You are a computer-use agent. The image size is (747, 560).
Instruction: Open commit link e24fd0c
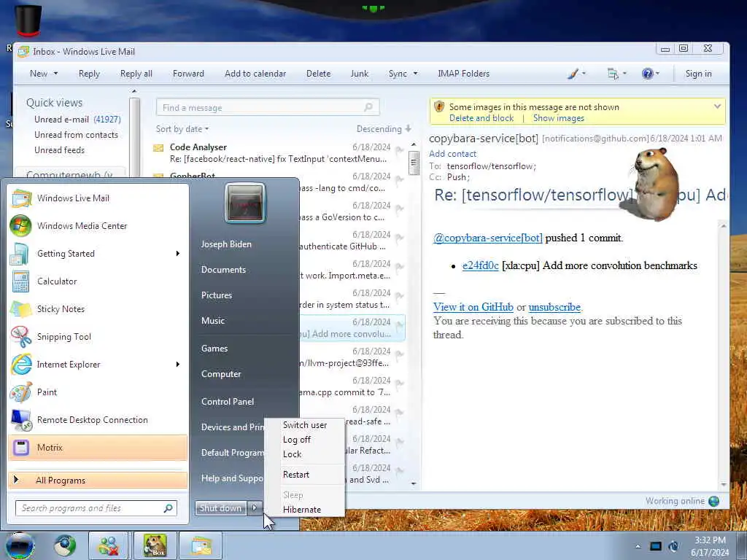click(x=480, y=265)
